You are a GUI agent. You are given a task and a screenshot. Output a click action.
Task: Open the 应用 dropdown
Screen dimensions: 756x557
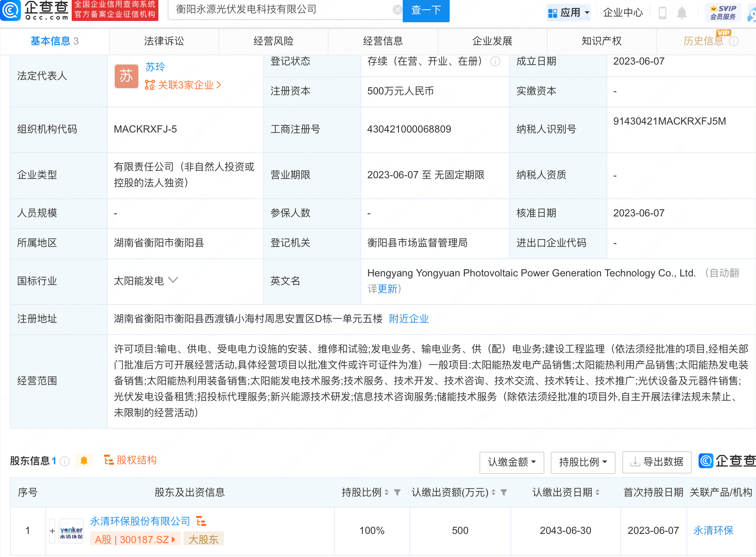(x=569, y=13)
